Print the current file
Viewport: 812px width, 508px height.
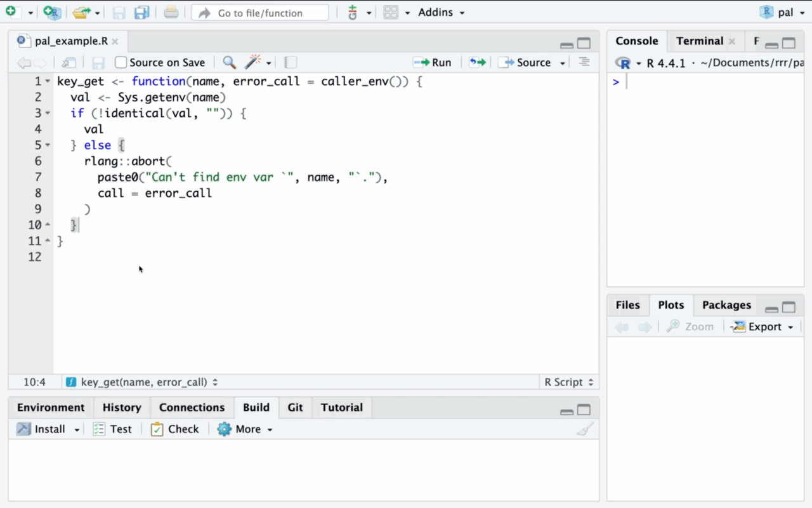click(x=171, y=12)
